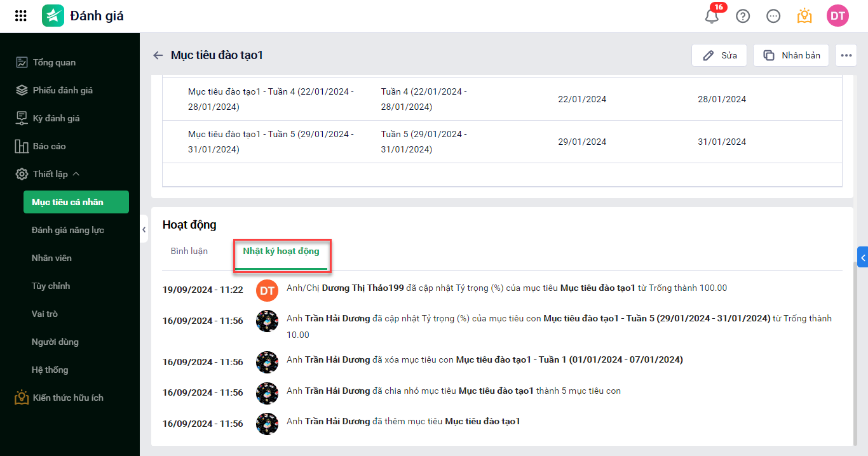Open the orange lightbulb knowledge icon in header
Viewport: 868px width, 456px height.
pos(804,16)
